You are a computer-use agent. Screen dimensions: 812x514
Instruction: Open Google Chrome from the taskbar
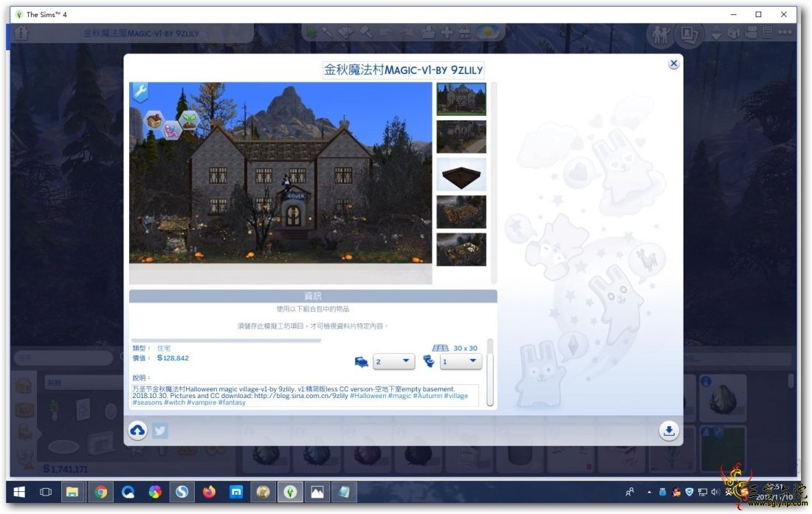coord(100,492)
